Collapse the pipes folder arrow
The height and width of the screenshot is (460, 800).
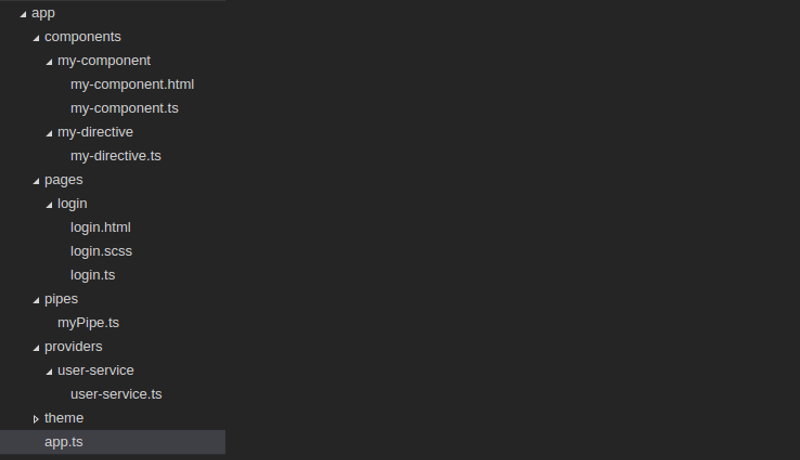pos(37,300)
